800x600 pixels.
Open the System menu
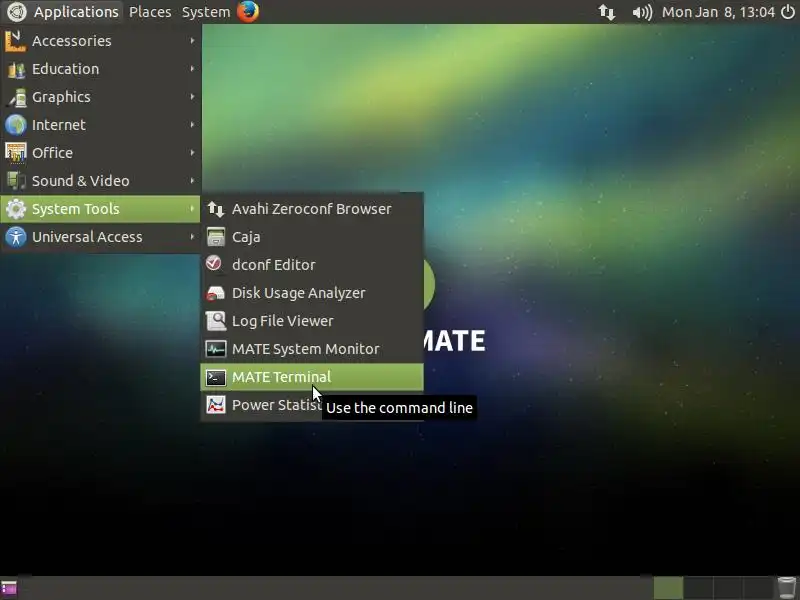coord(206,12)
